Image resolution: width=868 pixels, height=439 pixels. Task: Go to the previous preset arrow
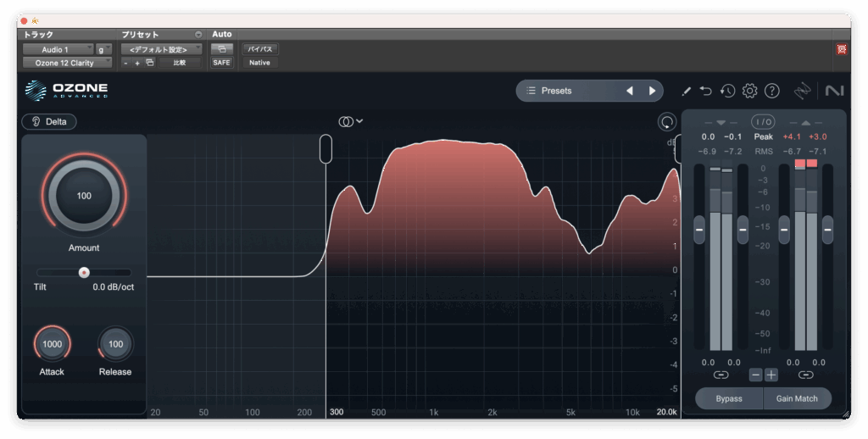(629, 91)
